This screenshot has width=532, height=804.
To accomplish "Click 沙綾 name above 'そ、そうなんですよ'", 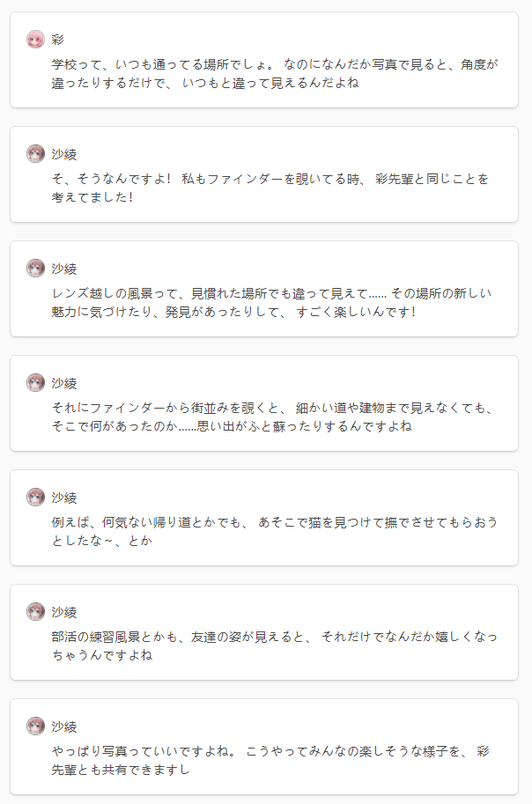I will point(64,154).
